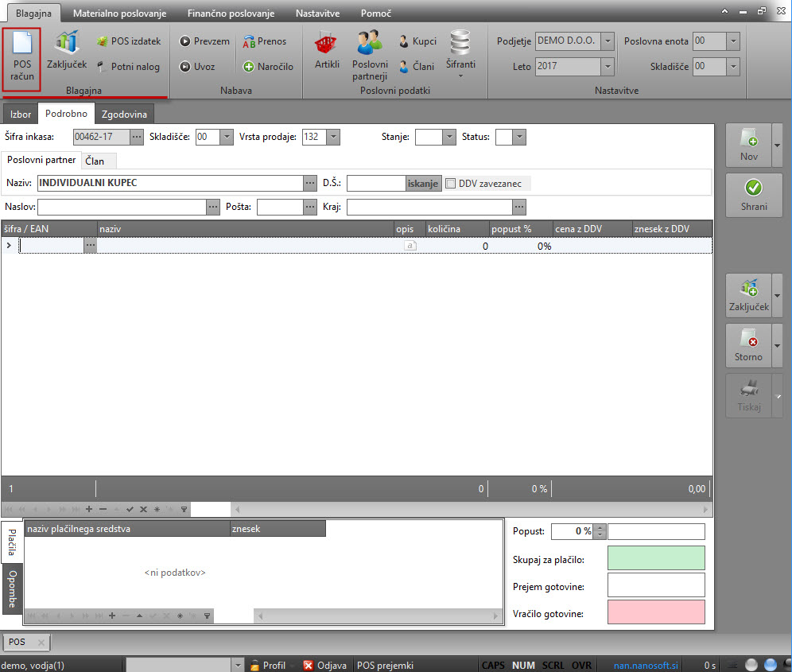Enable the DDV zavezanec checkbox
This screenshot has width=792, height=672.
(451, 183)
